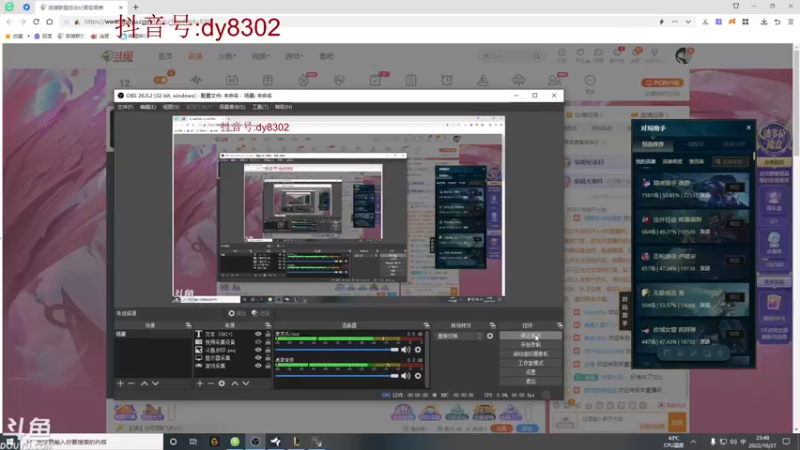
Task: Open the shield icon in Douyu toolbar
Action: point(339,80)
